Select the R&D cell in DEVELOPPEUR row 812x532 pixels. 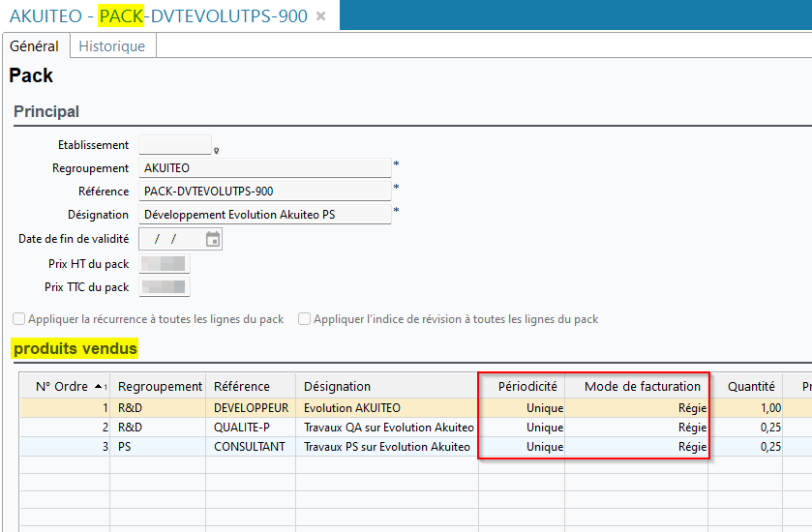(158, 408)
